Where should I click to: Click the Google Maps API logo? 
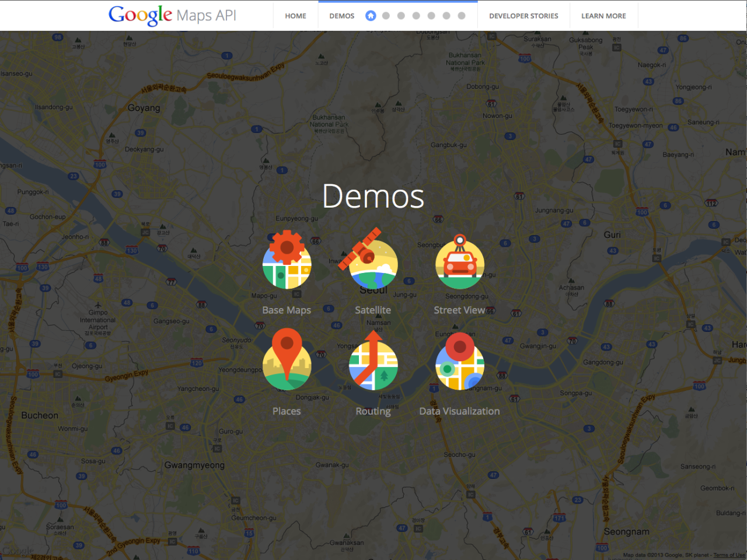172,15
